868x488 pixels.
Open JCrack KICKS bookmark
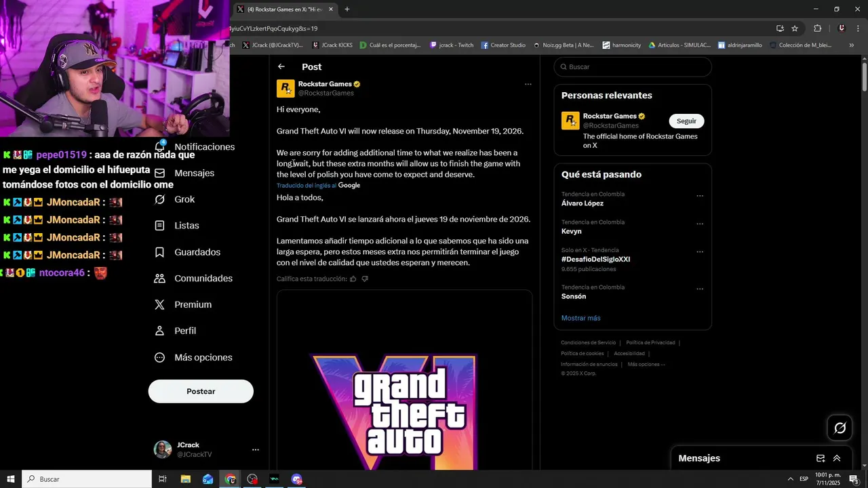[332, 45]
